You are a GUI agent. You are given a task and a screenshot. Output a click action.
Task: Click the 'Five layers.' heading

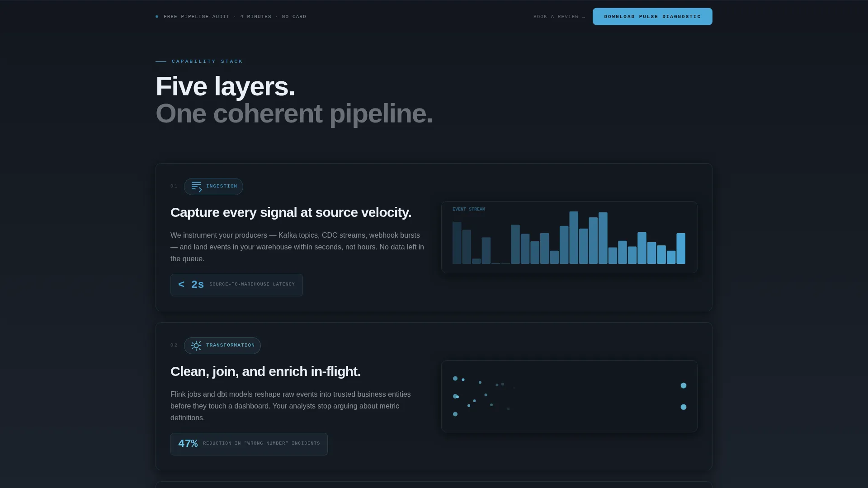225,86
